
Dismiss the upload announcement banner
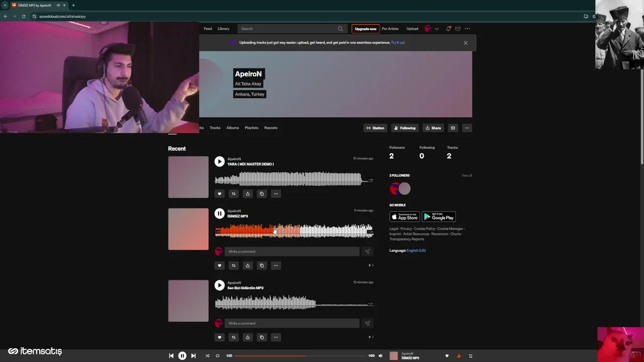[465, 43]
